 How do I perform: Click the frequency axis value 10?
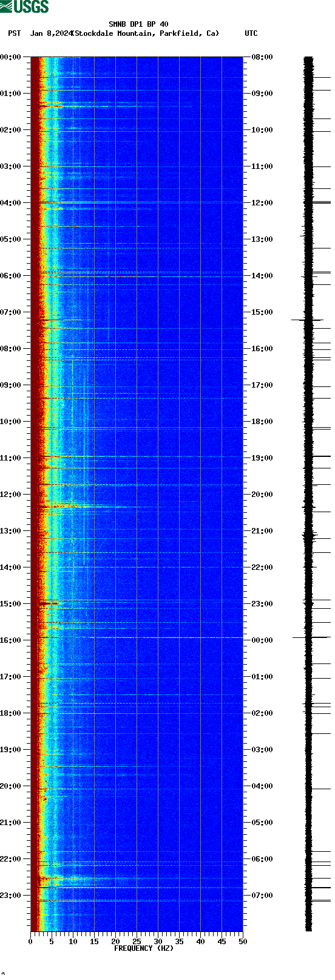73,942
